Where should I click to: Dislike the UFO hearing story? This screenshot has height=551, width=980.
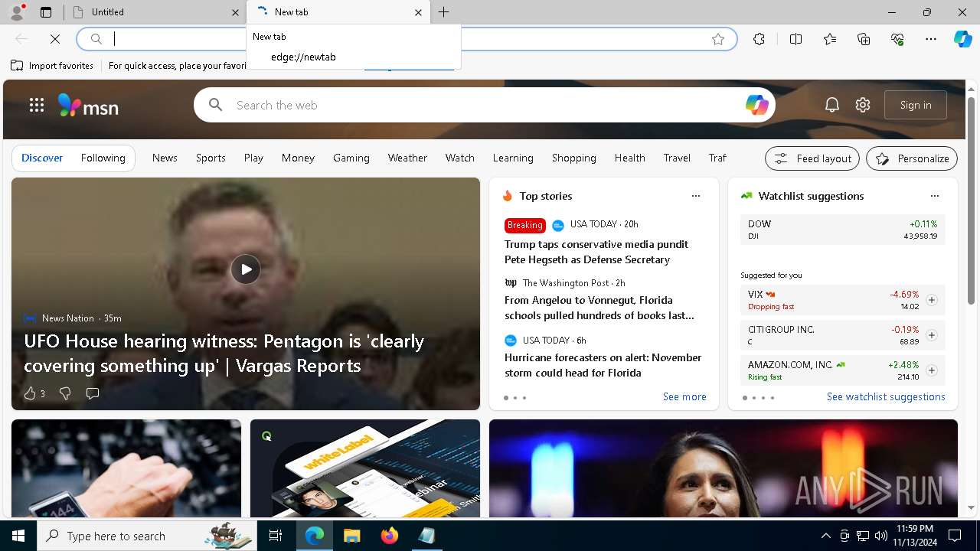coord(65,393)
